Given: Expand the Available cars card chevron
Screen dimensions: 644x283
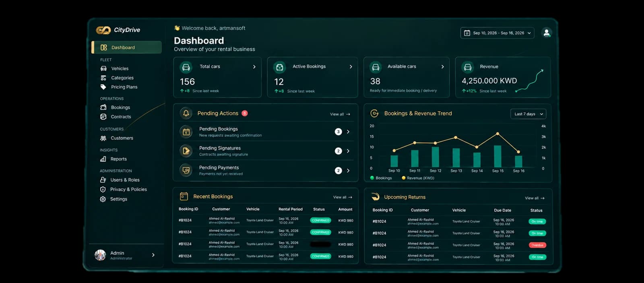Looking at the screenshot, I should click(442, 67).
